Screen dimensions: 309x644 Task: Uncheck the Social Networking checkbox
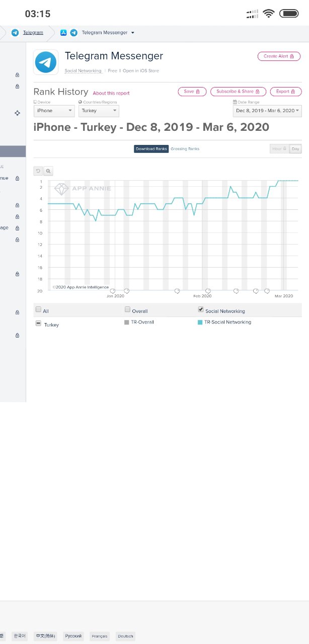(x=201, y=309)
